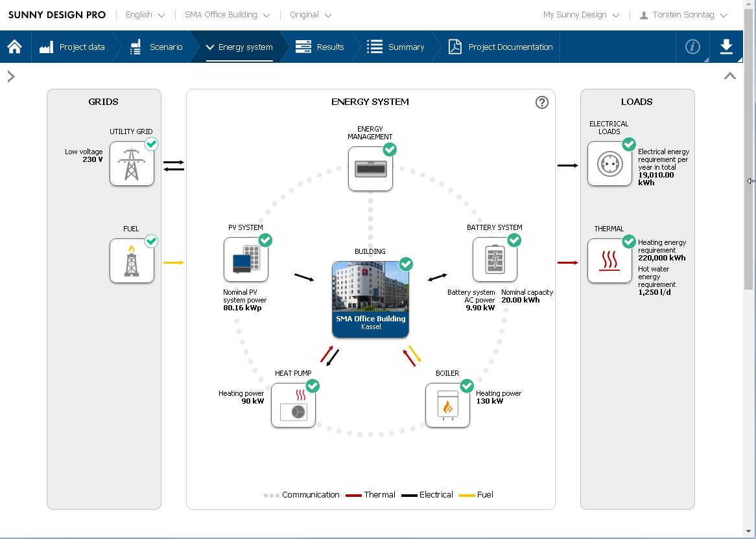Open the Utility Grid transmission tower icon
Screen dimensions: 756x539
coord(132,164)
